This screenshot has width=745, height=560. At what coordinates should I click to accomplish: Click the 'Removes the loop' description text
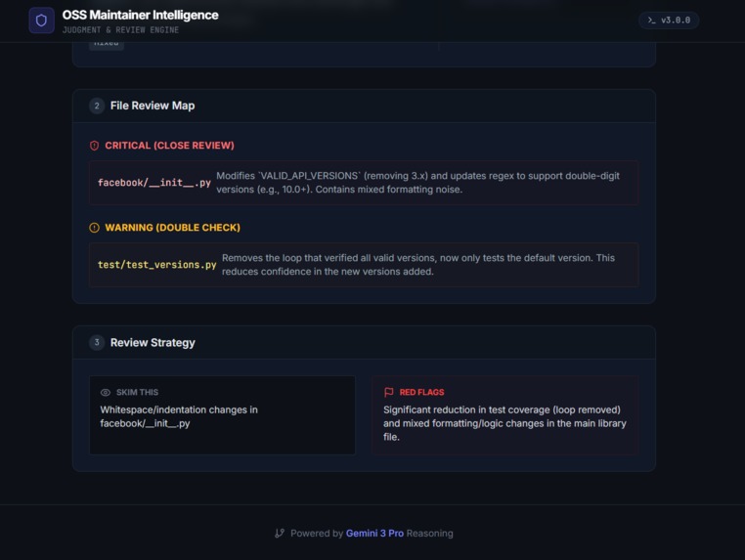point(418,265)
